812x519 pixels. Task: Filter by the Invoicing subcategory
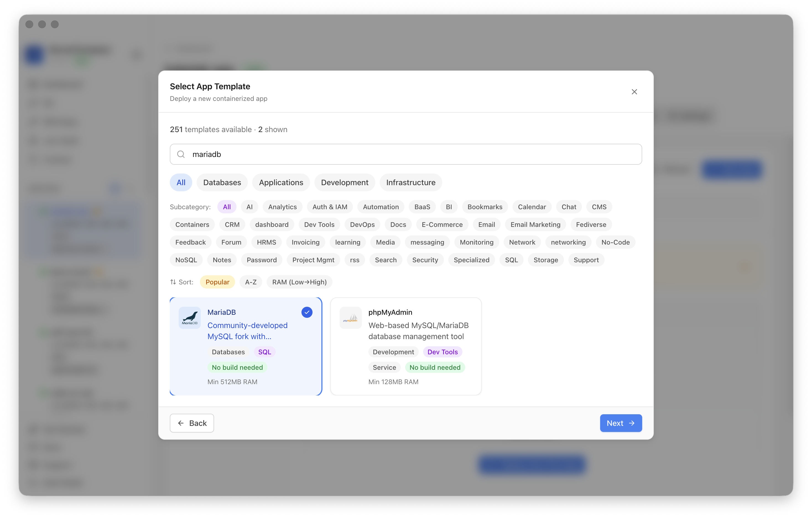coord(306,242)
